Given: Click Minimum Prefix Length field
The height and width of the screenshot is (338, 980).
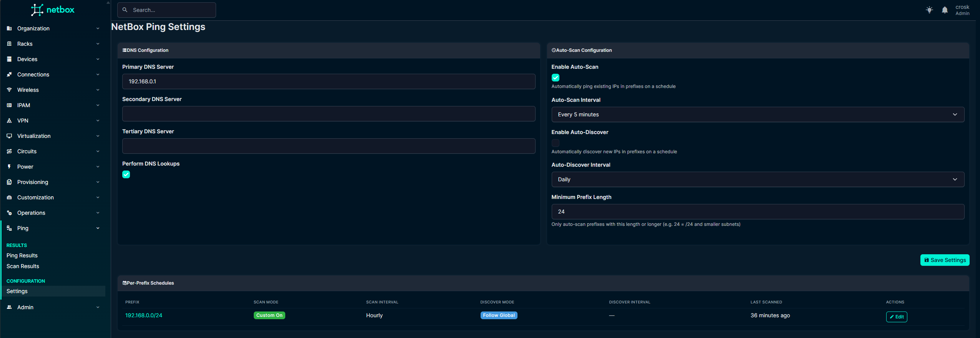Looking at the screenshot, I should coord(758,212).
